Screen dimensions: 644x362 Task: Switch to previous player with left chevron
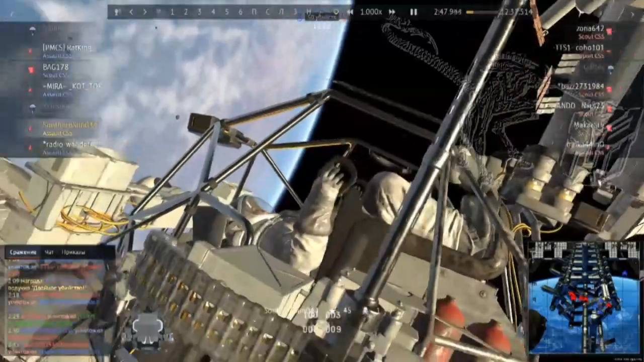pos(131,12)
